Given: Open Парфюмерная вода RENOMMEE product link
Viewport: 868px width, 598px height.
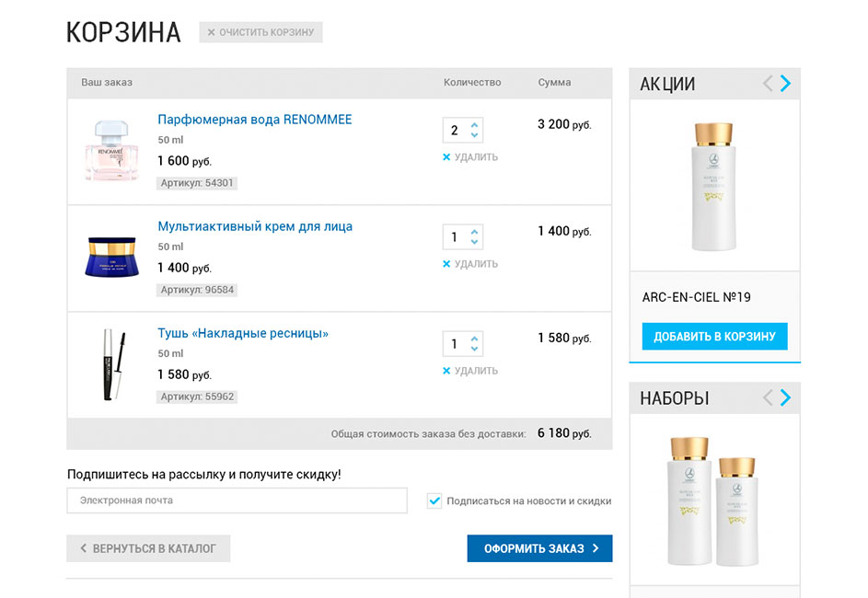Looking at the screenshot, I should point(254,120).
